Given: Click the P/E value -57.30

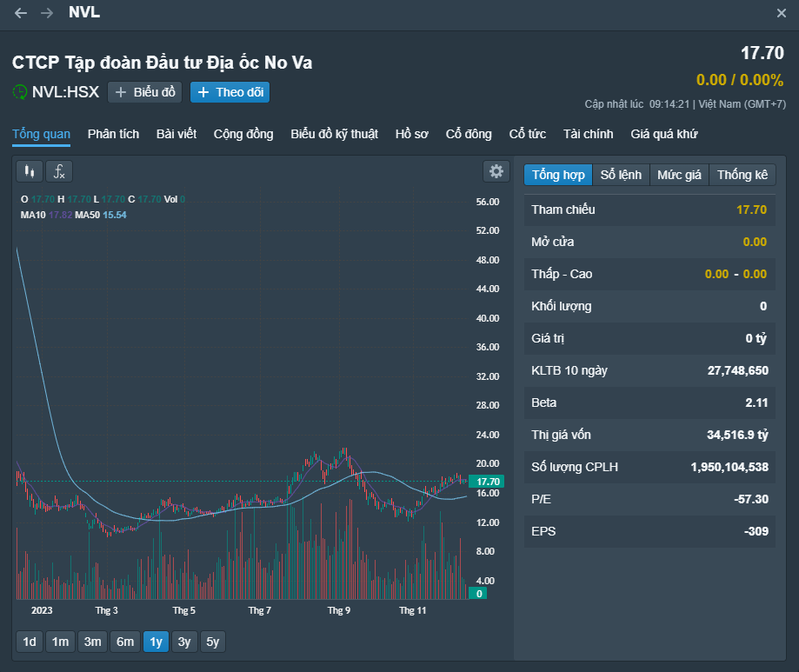Looking at the screenshot, I should tap(751, 499).
